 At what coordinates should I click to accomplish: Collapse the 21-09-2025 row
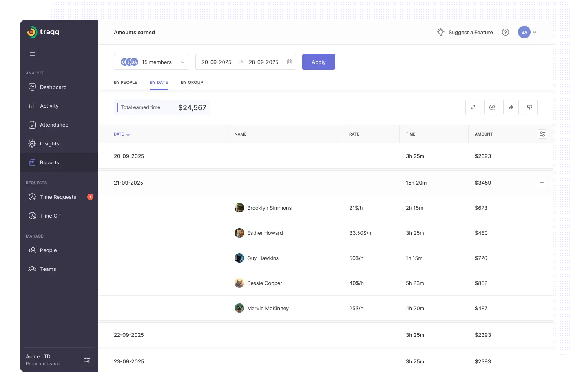(x=542, y=183)
